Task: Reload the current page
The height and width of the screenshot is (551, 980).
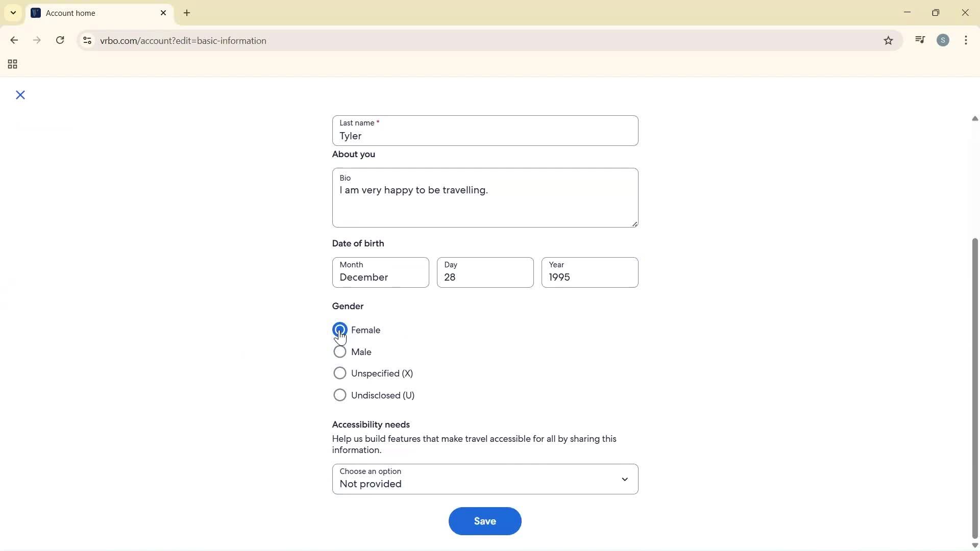Action: click(60, 40)
